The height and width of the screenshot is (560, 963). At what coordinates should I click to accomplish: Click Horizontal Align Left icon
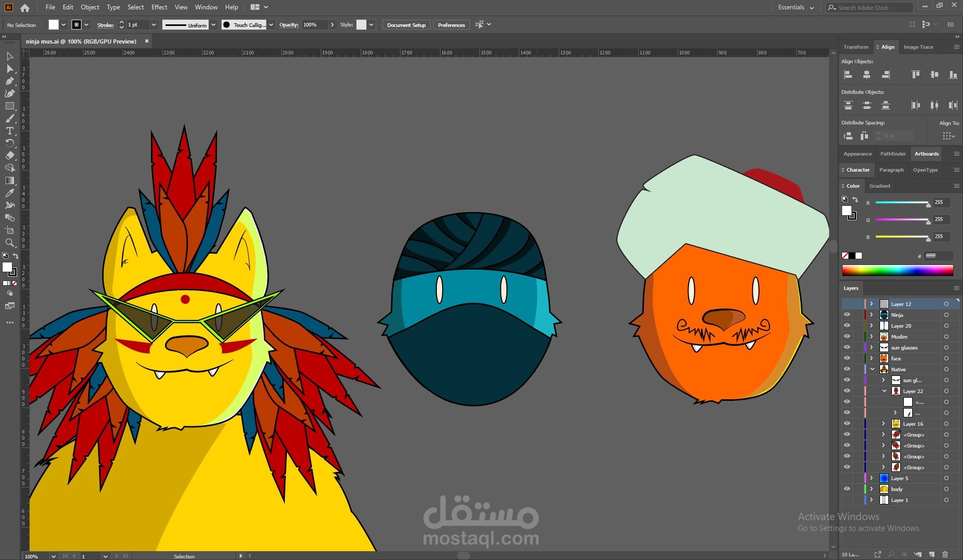coord(848,75)
